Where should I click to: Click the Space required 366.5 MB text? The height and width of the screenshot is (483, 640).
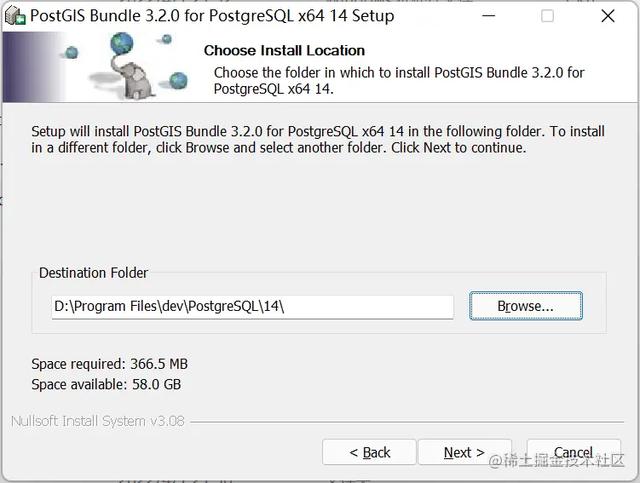[x=109, y=364]
